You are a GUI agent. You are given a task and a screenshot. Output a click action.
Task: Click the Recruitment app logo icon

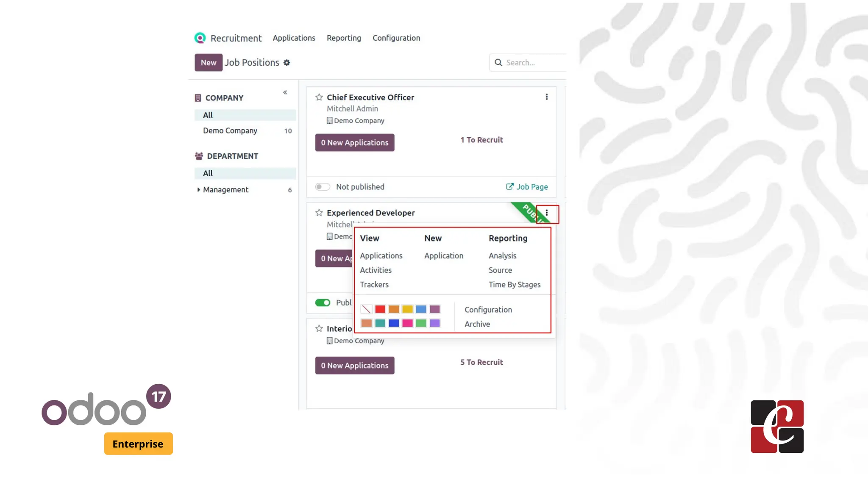pyautogui.click(x=200, y=38)
